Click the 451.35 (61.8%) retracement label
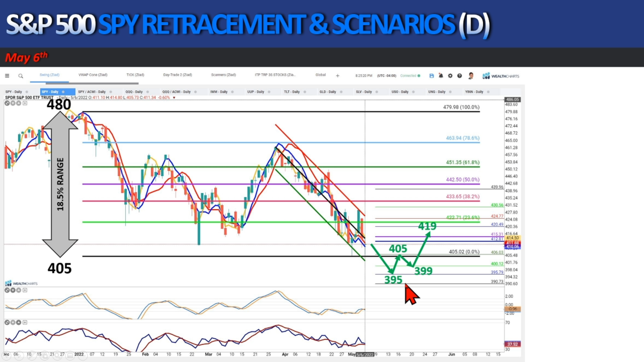The height and width of the screenshot is (362, 644). pyautogui.click(x=463, y=162)
